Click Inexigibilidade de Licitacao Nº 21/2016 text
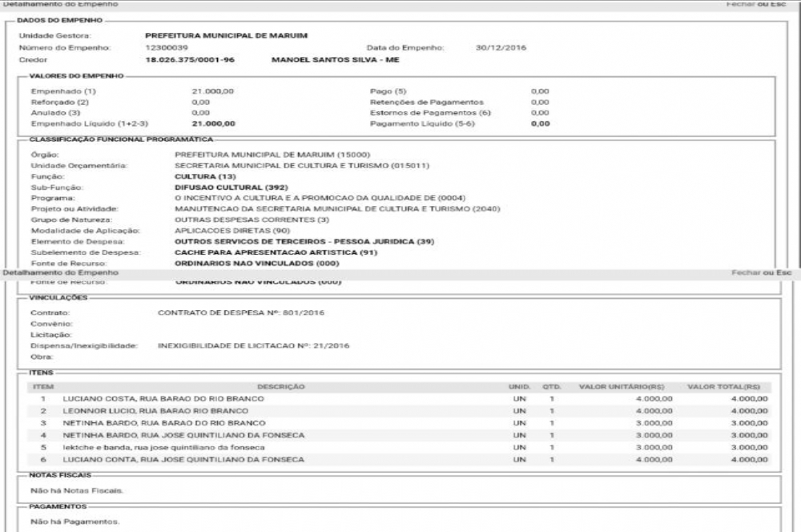Image resolution: width=801 pixels, height=532 pixels. [x=253, y=346]
